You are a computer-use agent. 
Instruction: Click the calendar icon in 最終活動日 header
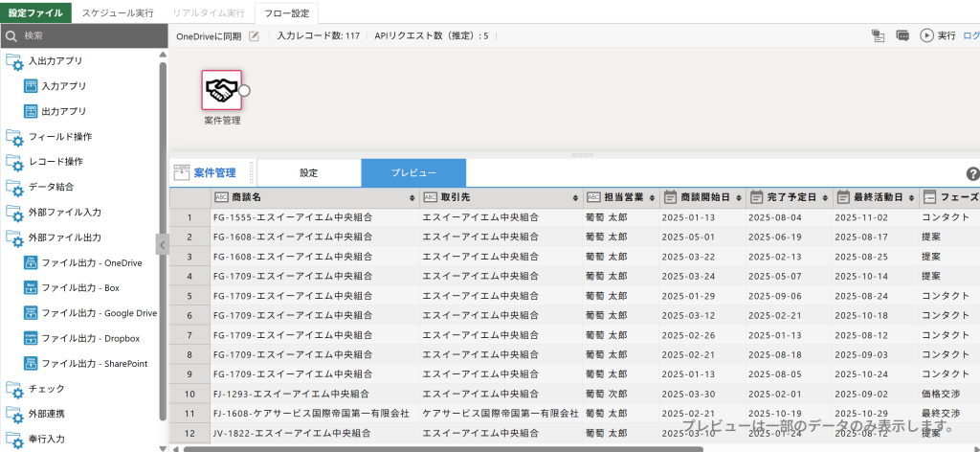tap(843, 197)
